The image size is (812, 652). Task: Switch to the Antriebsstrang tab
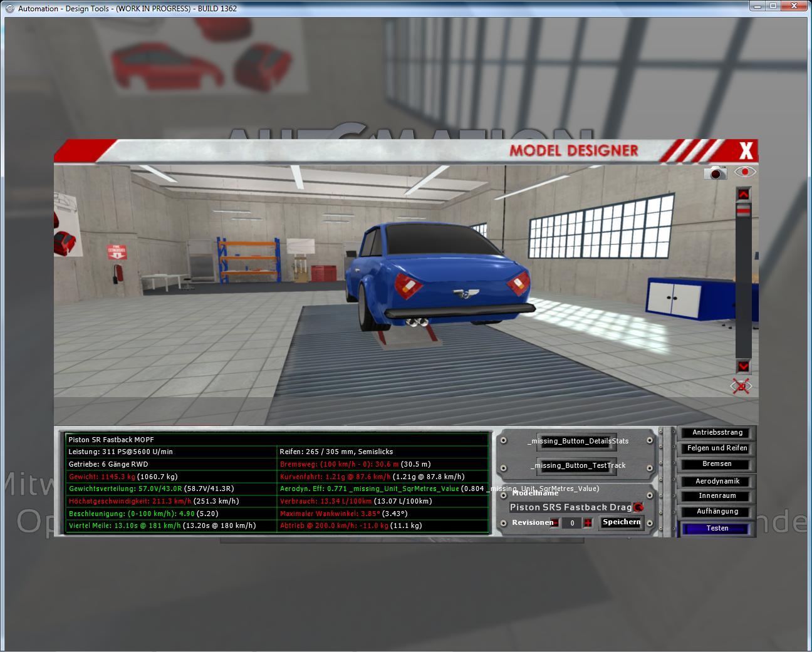(x=717, y=433)
